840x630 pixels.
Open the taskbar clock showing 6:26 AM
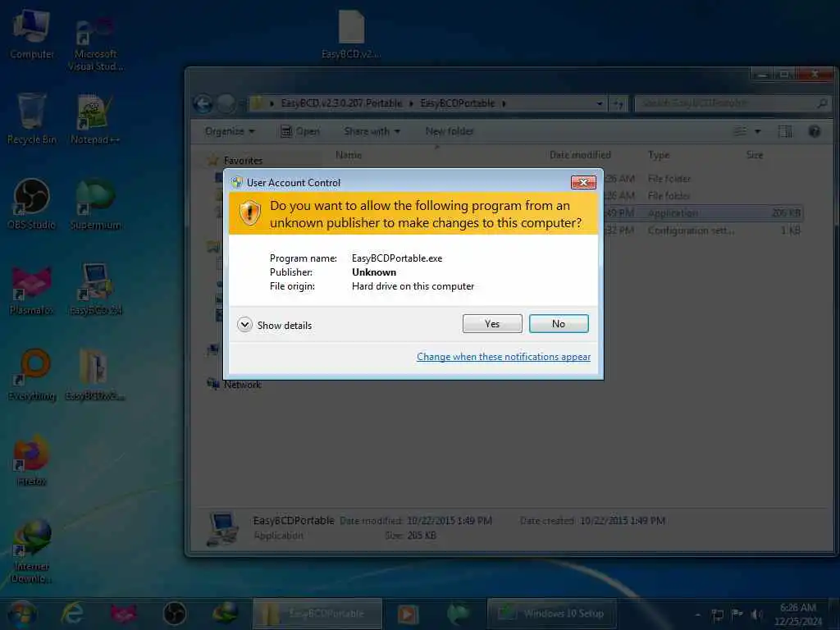pyautogui.click(x=798, y=614)
